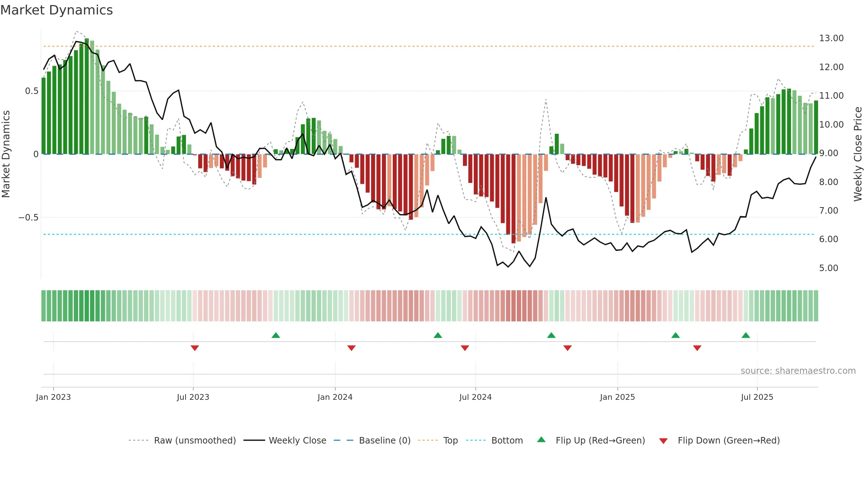The image size is (868, 488).
Task: Click the Weekly Close Price axis title
Action: pyautogui.click(x=858, y=154)
